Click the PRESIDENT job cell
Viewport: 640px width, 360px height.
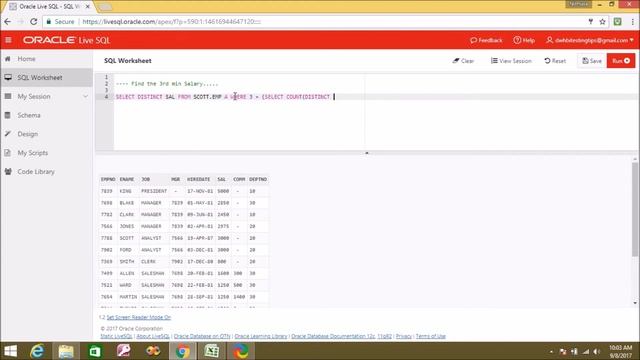(154, 191)
